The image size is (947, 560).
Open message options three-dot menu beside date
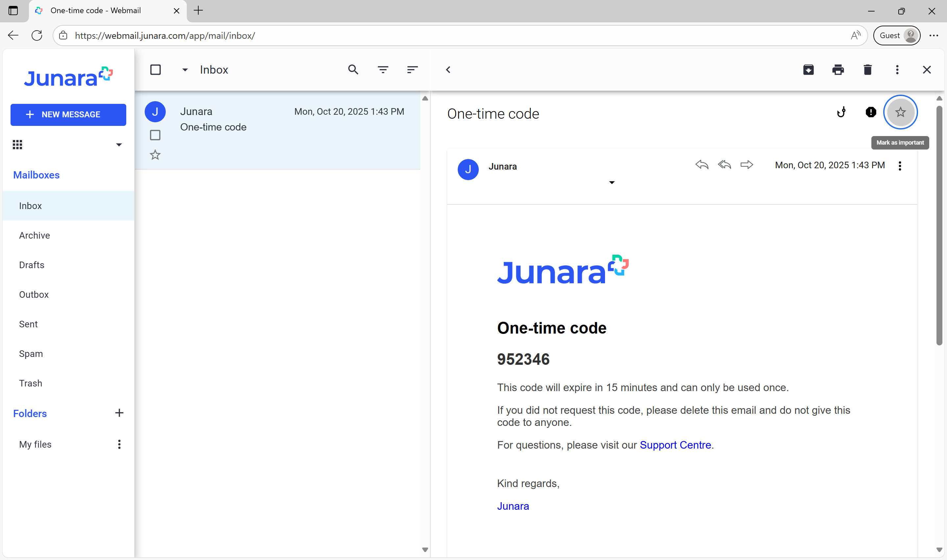[900, 166]
